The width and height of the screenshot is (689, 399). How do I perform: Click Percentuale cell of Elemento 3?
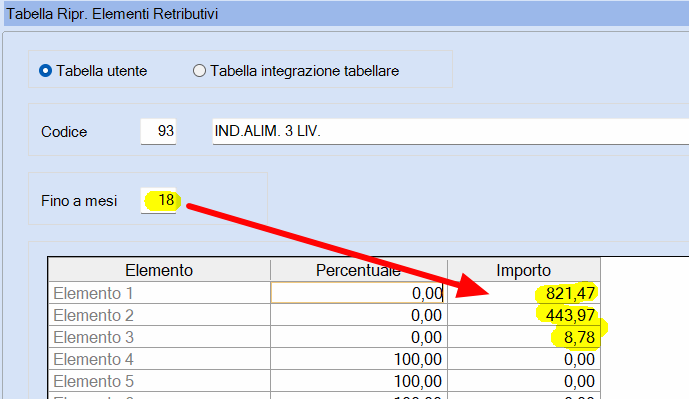359,337
